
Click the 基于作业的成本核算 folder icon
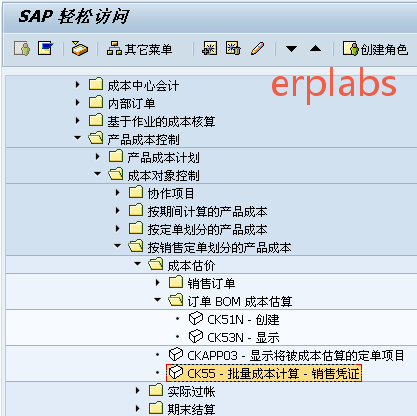click(x=96, y=120)
